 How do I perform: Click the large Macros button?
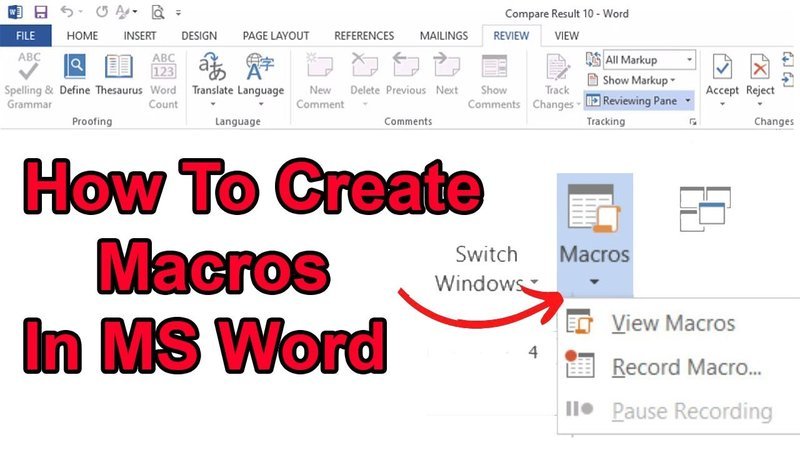coord(594,235)
